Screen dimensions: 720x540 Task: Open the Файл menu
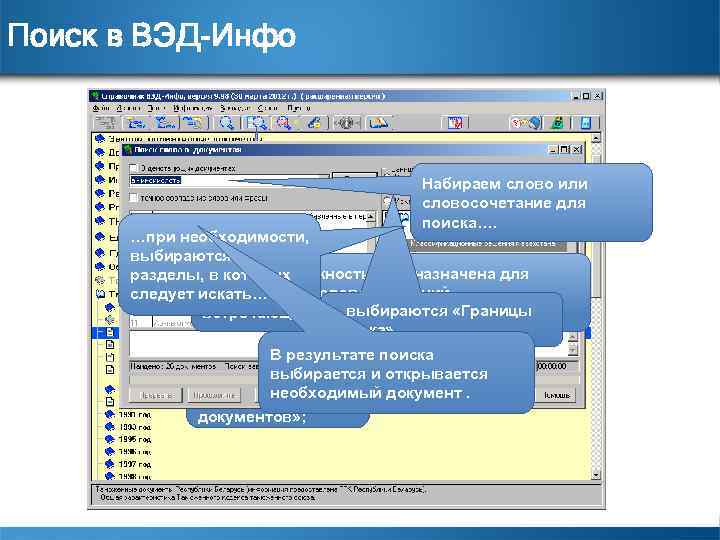point(101,108)
